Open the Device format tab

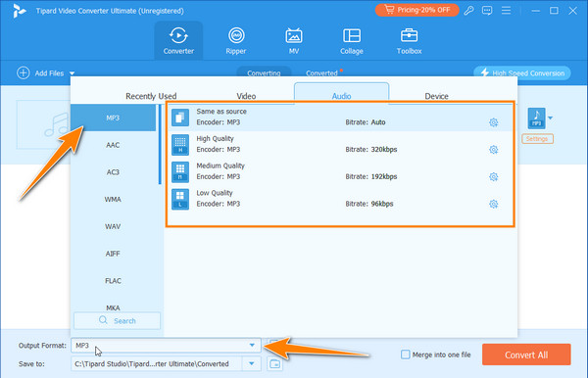coord(436,96)
